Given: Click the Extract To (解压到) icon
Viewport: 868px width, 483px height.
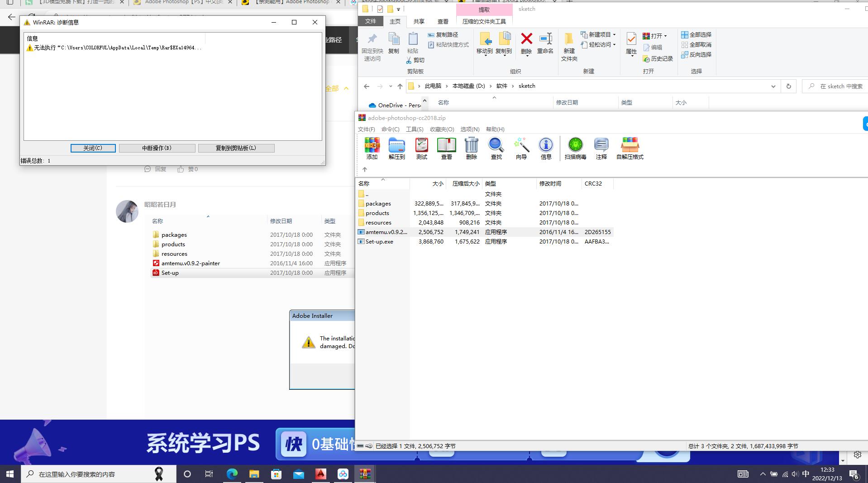Looking at the screenshot, I should pyautogui.click(x=396, y=148).
